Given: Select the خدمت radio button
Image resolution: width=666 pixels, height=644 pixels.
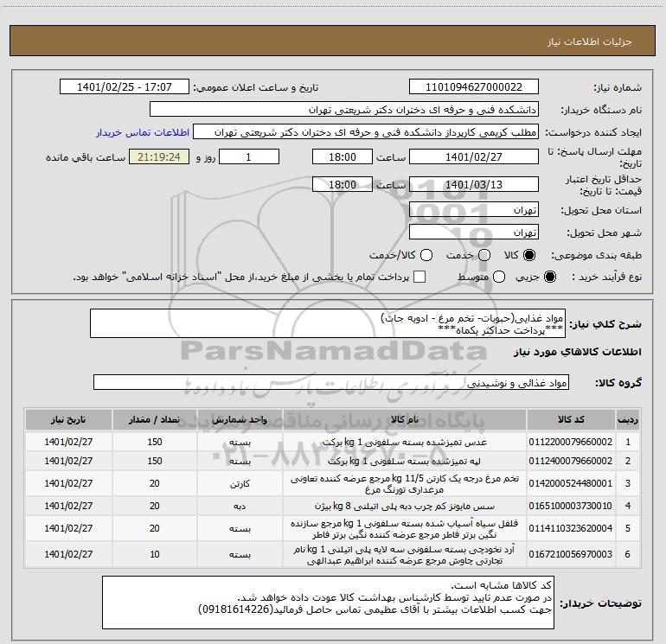Looking at the screenshot, I should pyautogui.click(x=484, y=255).
